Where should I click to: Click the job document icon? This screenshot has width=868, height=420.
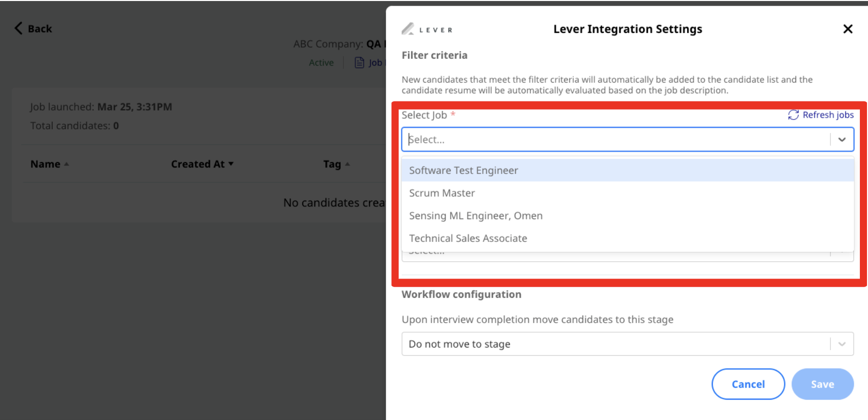click(359, 62)
